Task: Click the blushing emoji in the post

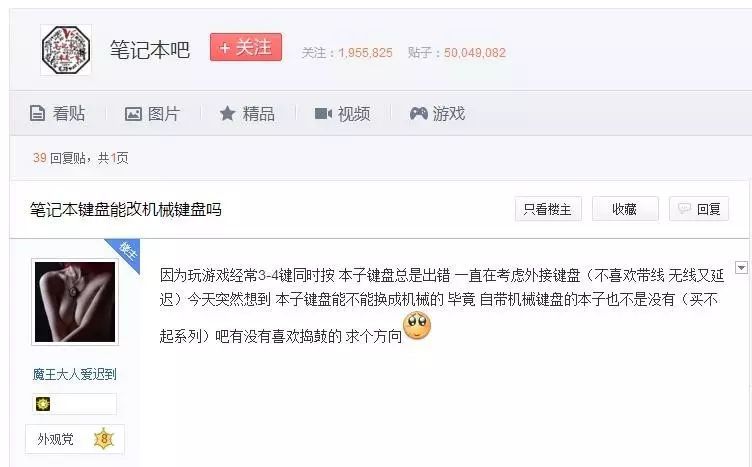Action: pos(417,326)
